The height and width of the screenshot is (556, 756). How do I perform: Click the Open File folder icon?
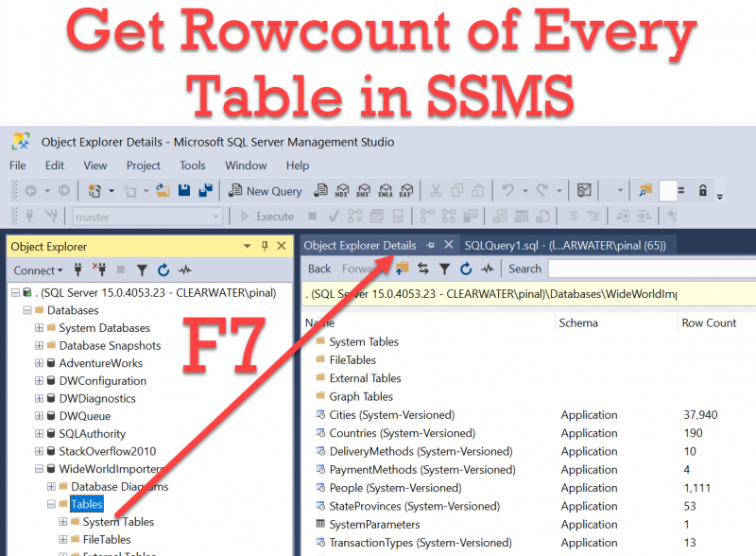[163, 191]
